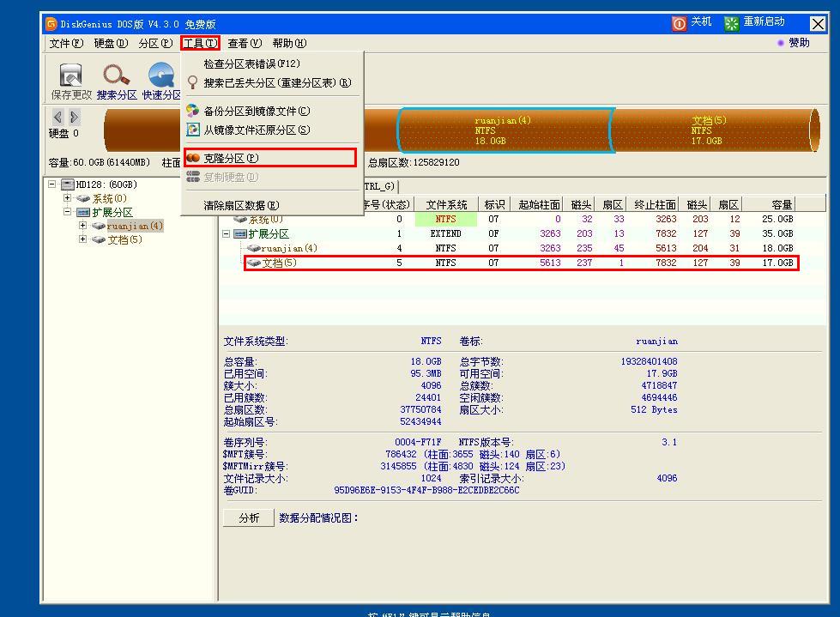The height and width of the screenshot is (617, 840).
Task: Select 系统(0) label in left tree
Action: 110,199
